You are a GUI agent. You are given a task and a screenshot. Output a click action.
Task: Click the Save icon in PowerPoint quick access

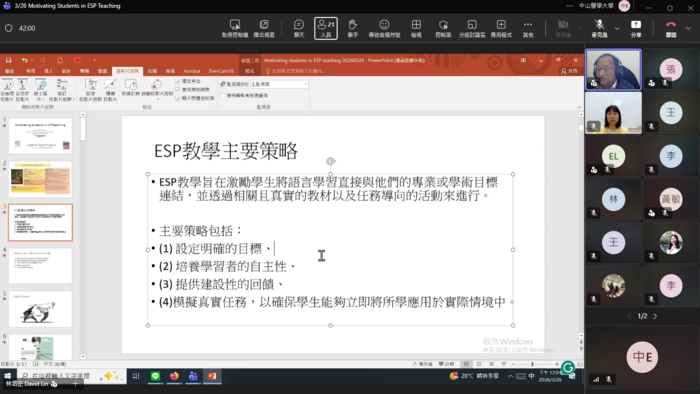pos(8,60)
